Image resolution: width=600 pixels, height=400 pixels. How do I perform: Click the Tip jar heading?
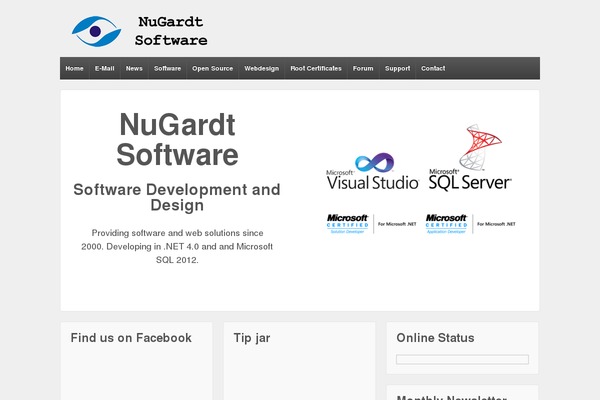pos(252,338)
